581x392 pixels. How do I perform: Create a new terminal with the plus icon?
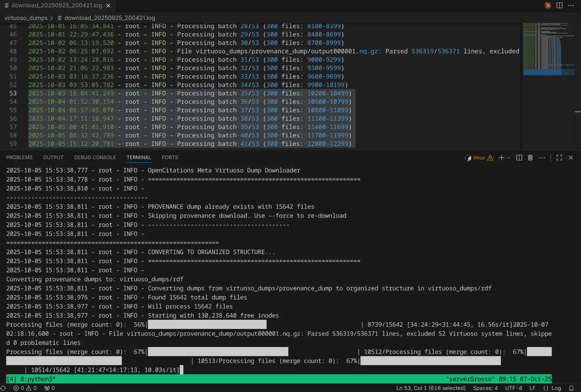(x=501, y=158)
